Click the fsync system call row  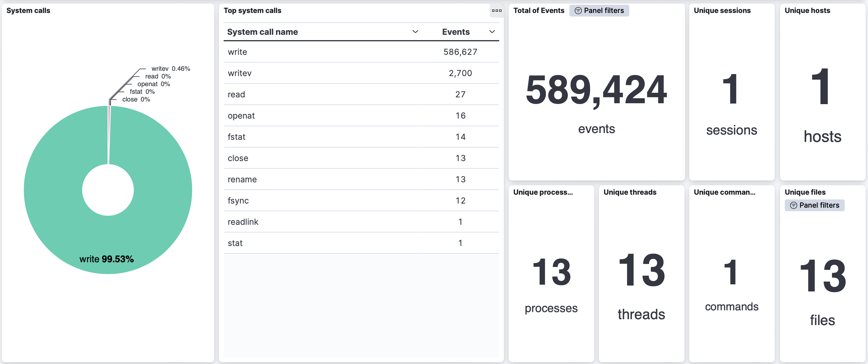tap(238, 201)
